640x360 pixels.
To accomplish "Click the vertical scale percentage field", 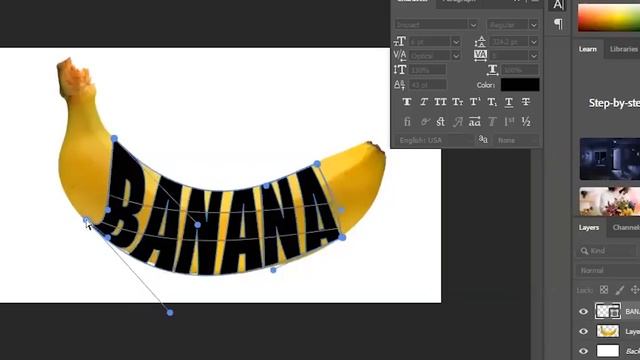I will point(427,70).
